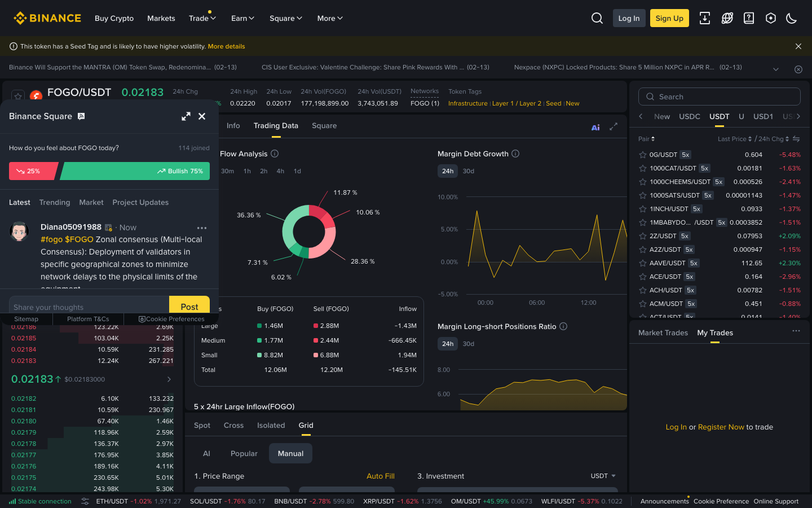Click the Binance logo
The image size is (812, 508).
pos(47,17)
